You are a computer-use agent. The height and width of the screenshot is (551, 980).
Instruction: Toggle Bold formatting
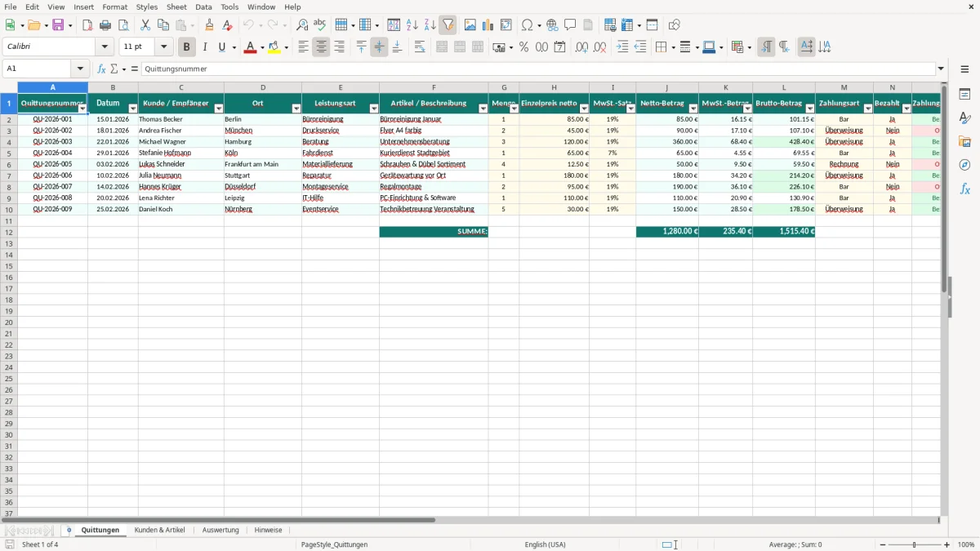186,47
